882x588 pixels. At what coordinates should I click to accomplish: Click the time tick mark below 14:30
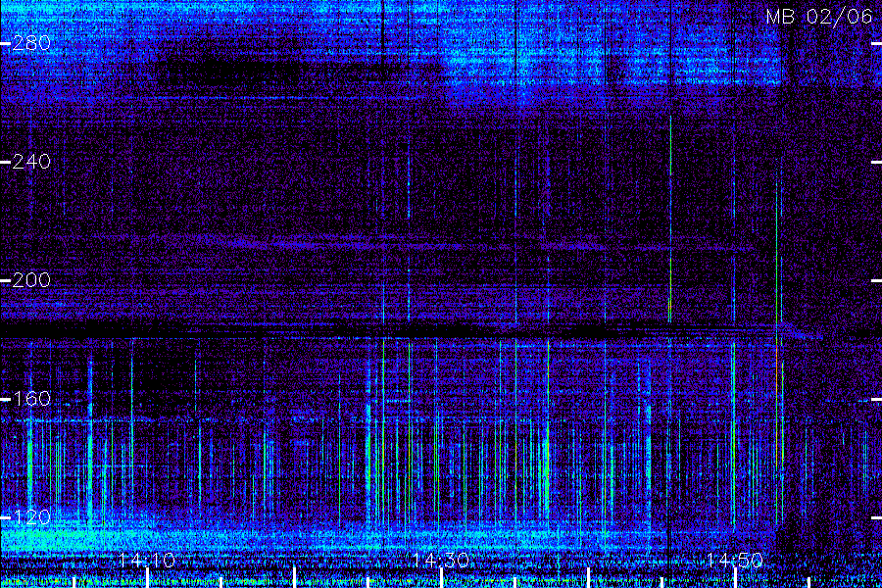[441, 578]
